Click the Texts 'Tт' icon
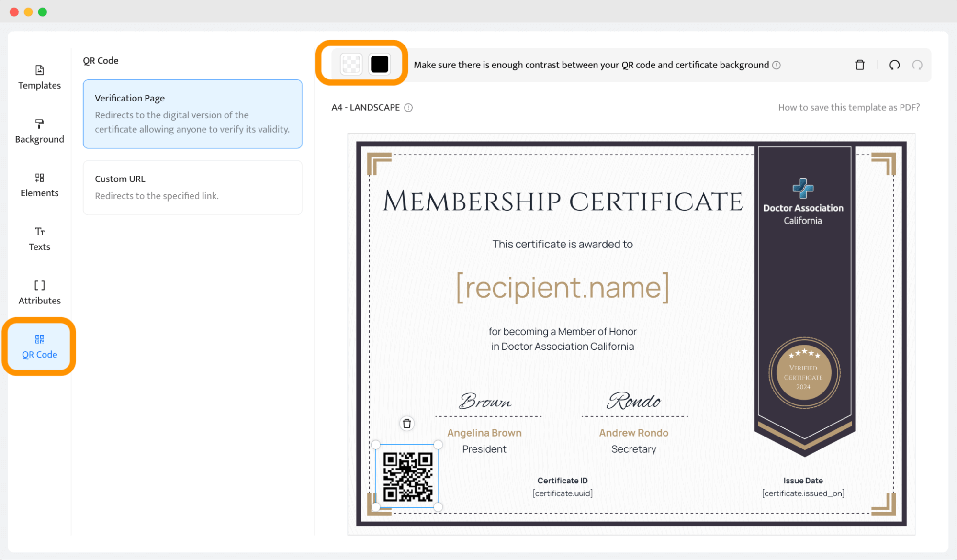This screenshot has width=957, height=560. click(x=39, y=232)
